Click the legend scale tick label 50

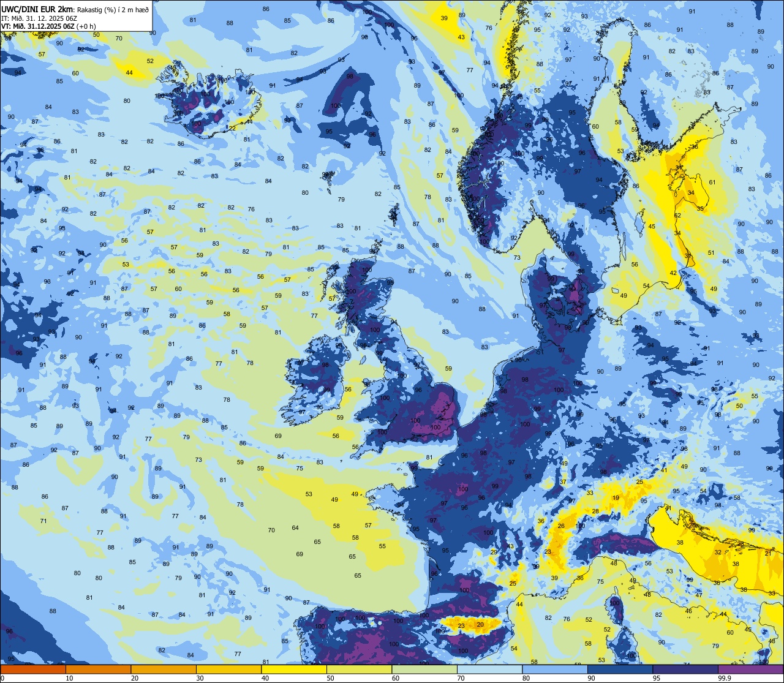(331, 678)
